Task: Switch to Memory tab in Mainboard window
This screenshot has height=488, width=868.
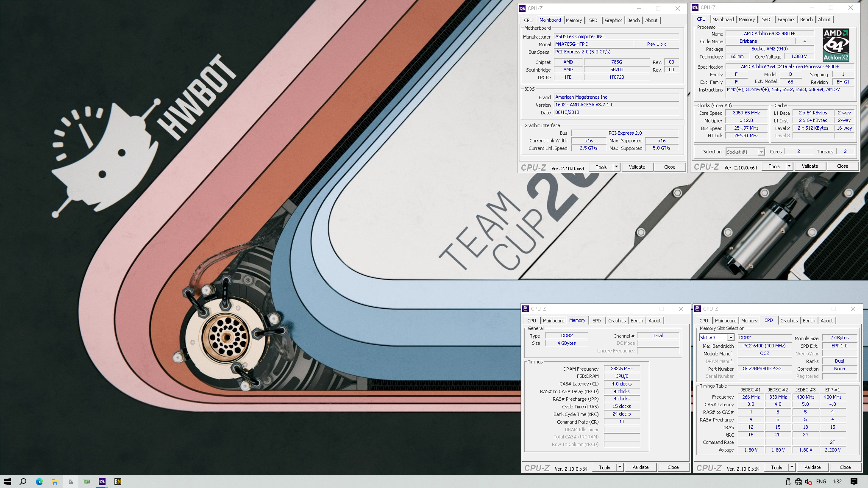Action: tap(574, 20)
